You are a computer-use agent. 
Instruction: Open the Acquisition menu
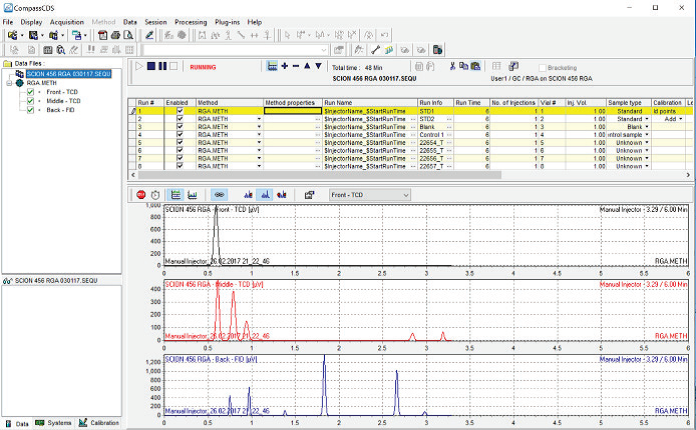pyautogui.click(x=67, y=21)
